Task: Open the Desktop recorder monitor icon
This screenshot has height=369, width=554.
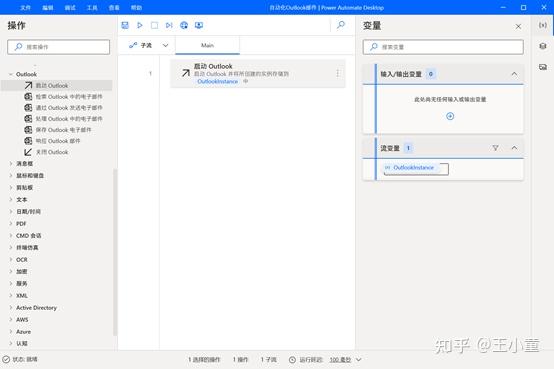Action: (x=199, y=25)
